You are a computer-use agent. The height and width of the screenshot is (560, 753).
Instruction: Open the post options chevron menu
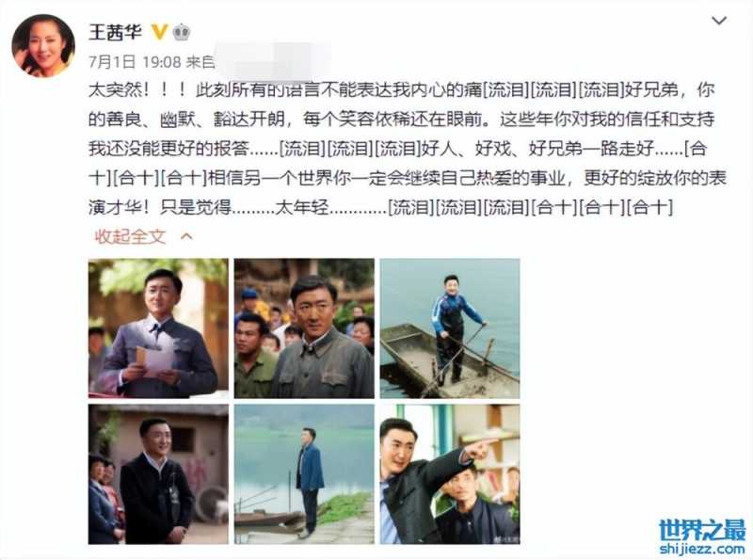point(719,21)
